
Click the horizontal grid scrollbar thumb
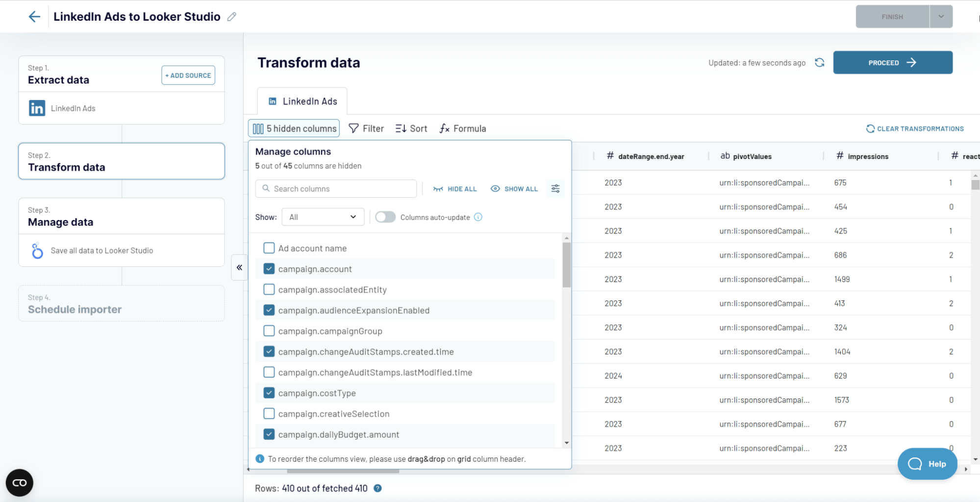(x=343, y=471)
